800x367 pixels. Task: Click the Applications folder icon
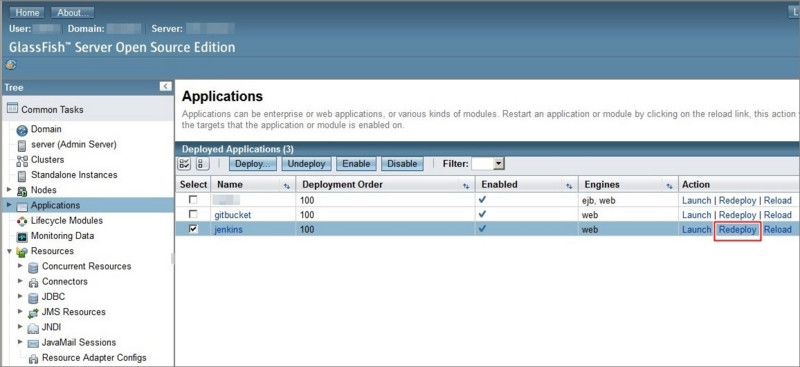click(22, 206)
